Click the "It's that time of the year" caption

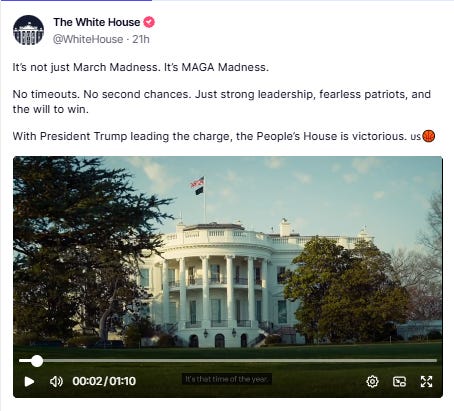pos(227,379)
